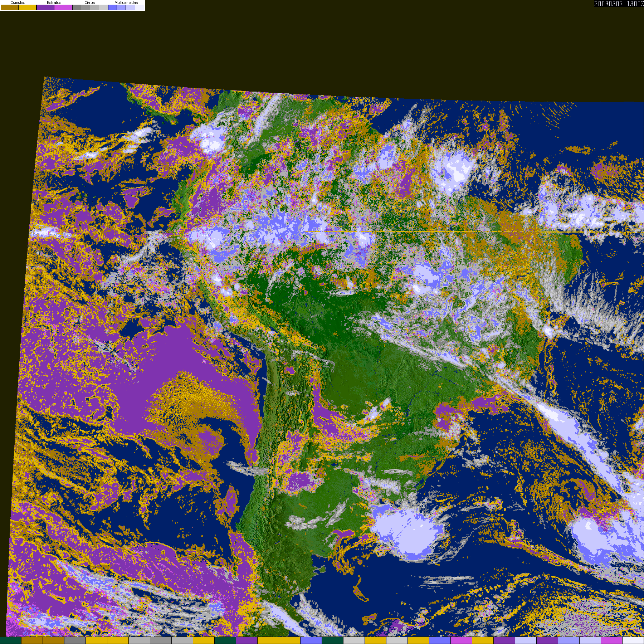Screen dimensions: 644x644
Task: Select the darkest gray Cirros legend swatch
Action: tap(77, 7)
